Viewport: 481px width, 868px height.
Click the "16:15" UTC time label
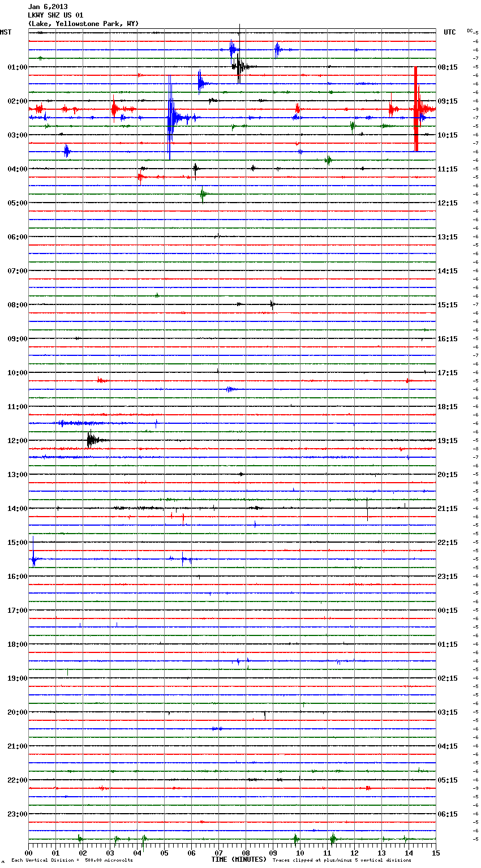click(x=448, y=338)
